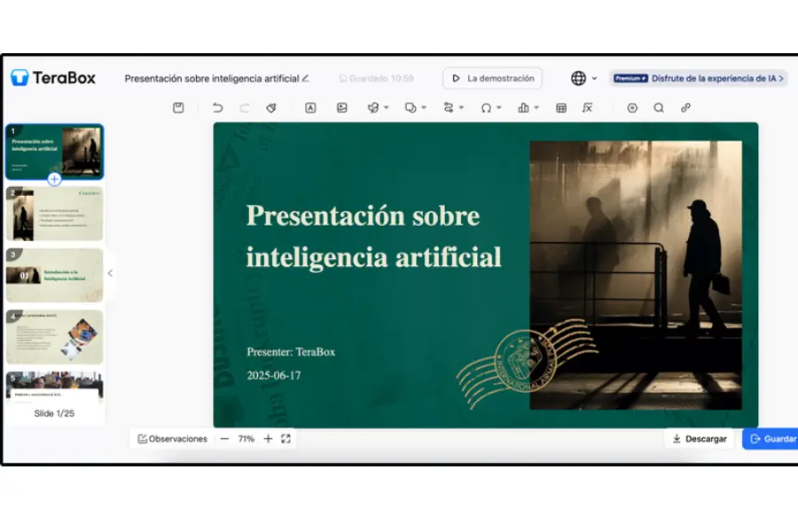The height and width of the screenshot is (532, 798).
Task: Open dropdown arrow beside globe icon
Action: point(594,78)
